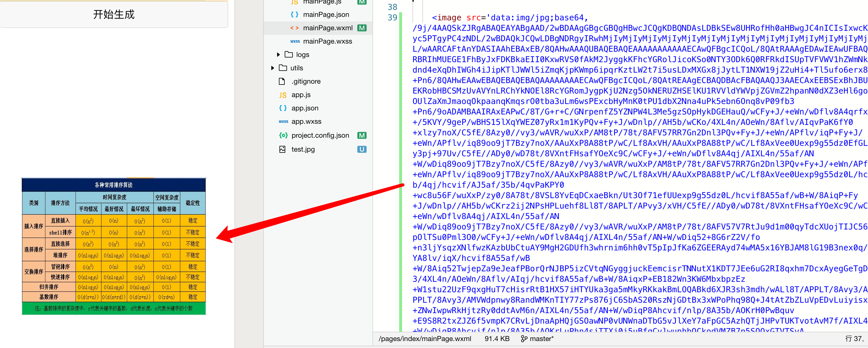868x348 pixels.
Task: Click the 开始生成 button
Action: [114, 15]
